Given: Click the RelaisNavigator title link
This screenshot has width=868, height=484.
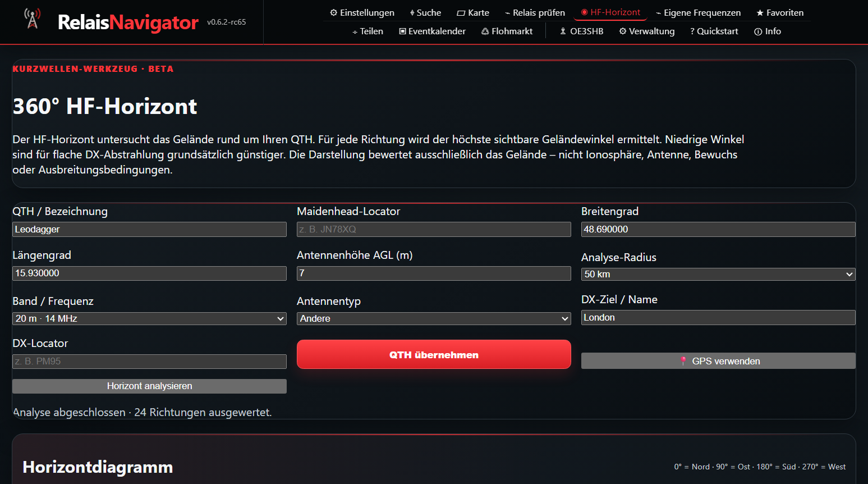Looking at the screenshot, I should tap(128, 22).
